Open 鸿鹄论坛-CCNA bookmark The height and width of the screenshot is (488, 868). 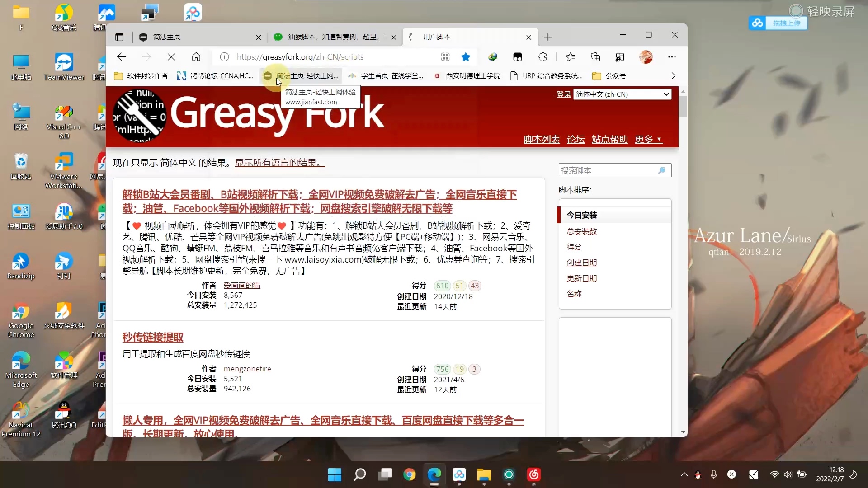click(216, 76)
